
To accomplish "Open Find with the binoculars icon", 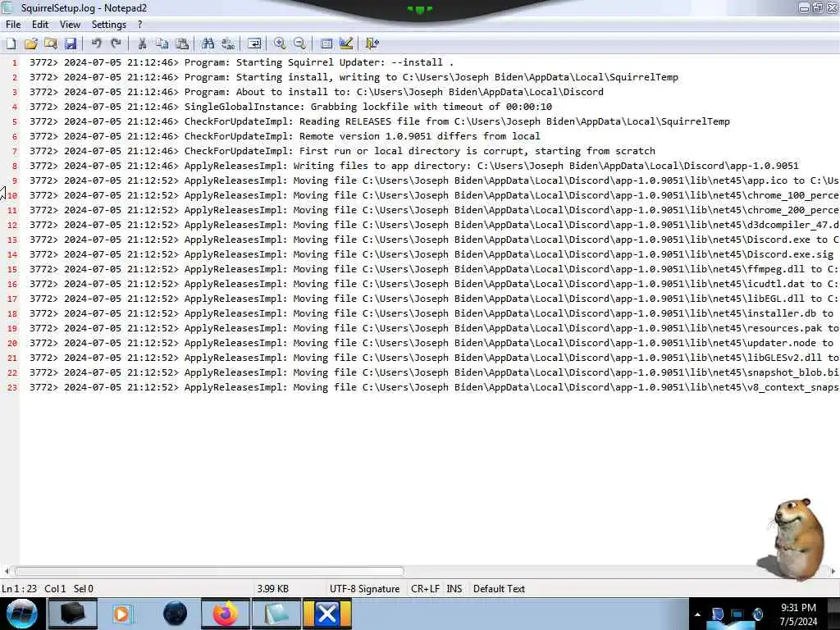I will (x=208, y=43).
